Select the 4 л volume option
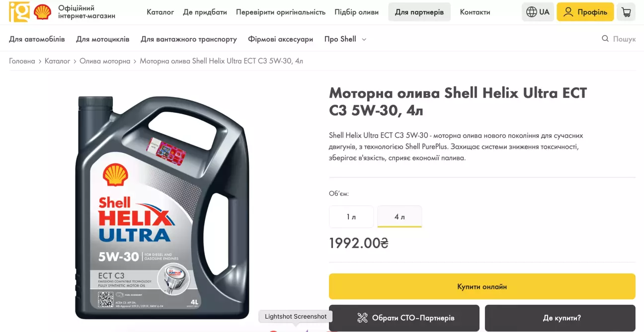This screenshot has width=644, height=332. click(x=400, y=217)
